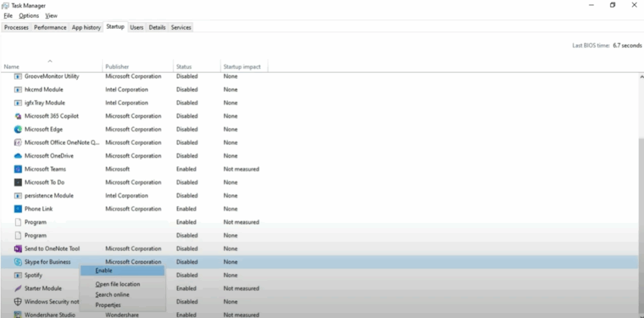Click the Spotify row icon
The image size is (644, 318).
click(x=18, y=275)
